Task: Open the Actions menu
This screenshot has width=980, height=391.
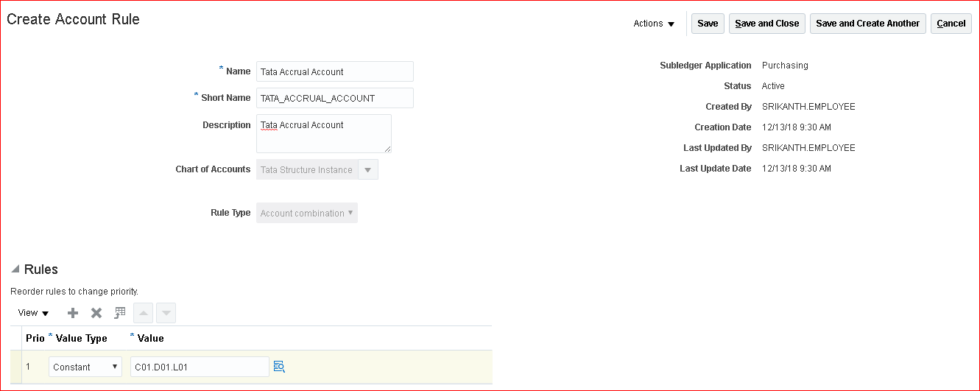Action: (654, 24)
